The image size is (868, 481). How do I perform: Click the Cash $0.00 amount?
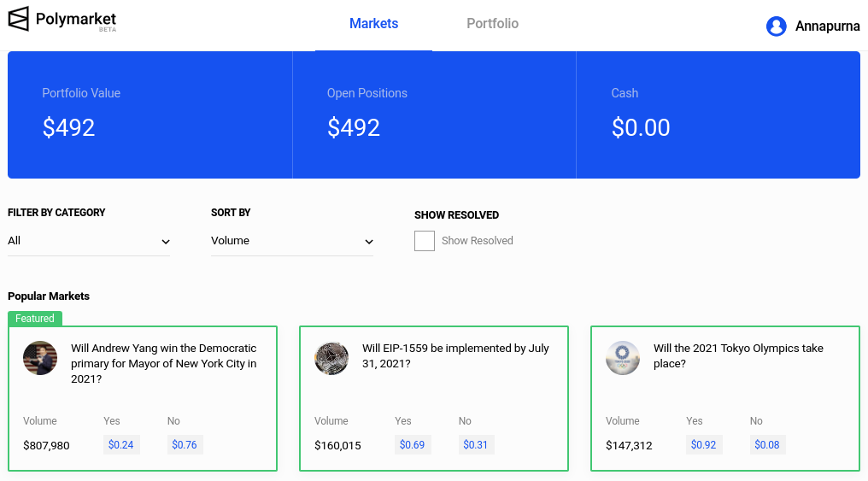(641, 128)
